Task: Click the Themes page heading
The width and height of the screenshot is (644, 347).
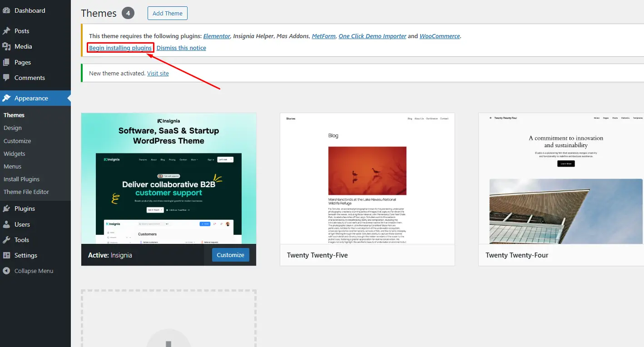Action: [x=99, y=13]
